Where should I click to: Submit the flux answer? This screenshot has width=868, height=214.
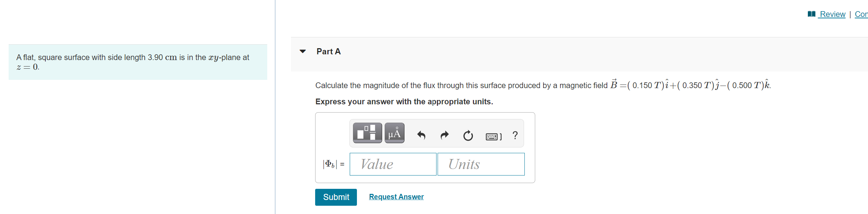pyautogui.click(x=336, y=197)
